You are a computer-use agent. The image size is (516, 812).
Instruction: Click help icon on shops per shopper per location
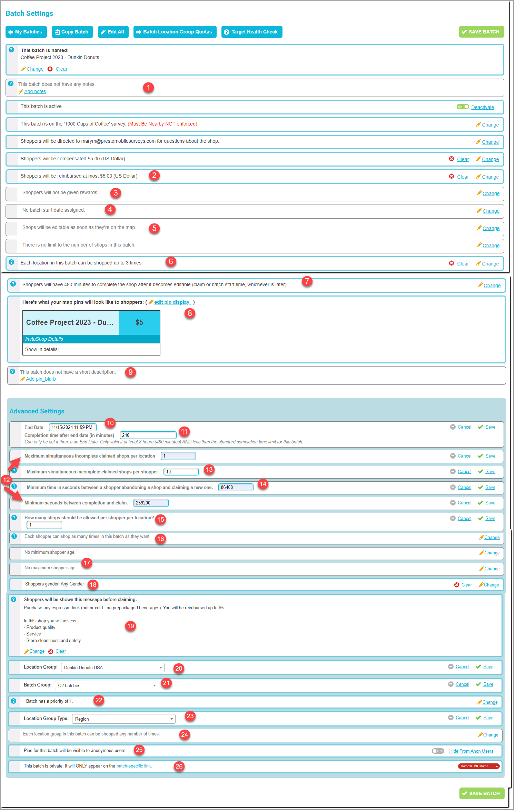(14, 518)
